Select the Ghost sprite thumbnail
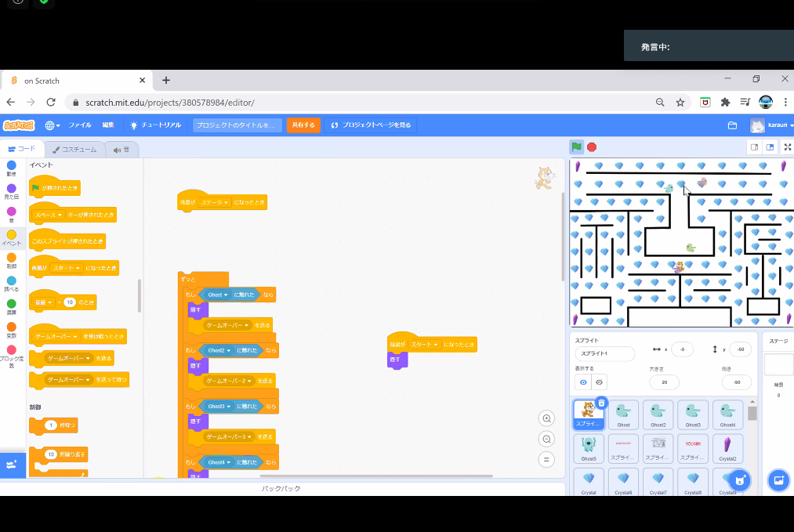 pyautogui.click(x=623, y=414)
